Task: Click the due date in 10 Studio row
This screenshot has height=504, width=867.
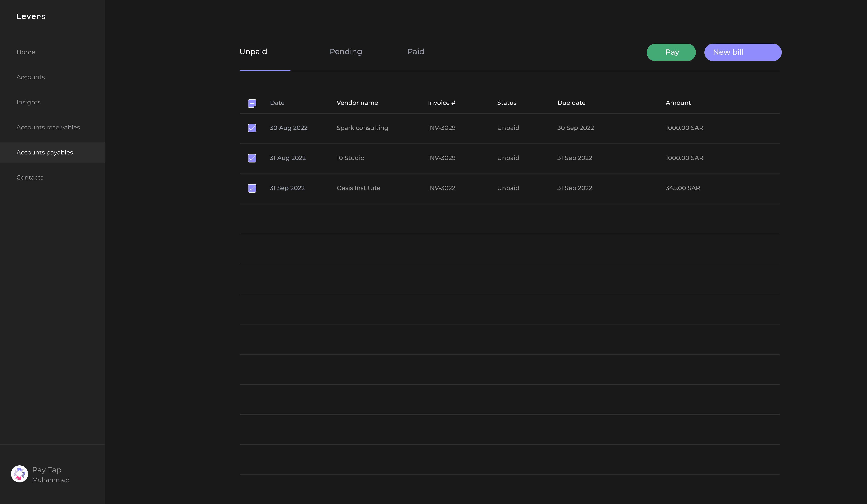Action: point(574,158)
